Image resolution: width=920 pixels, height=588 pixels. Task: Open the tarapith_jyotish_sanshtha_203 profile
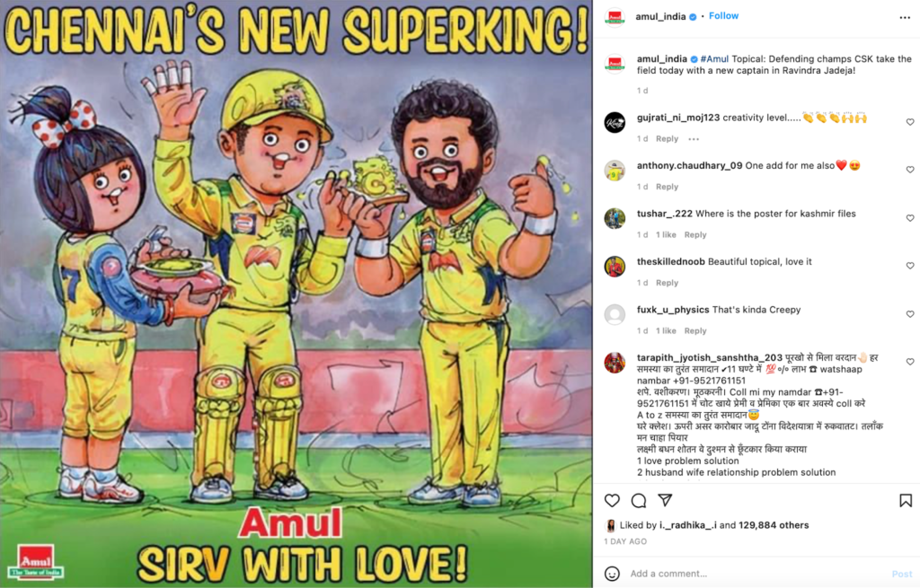[710, 357]
